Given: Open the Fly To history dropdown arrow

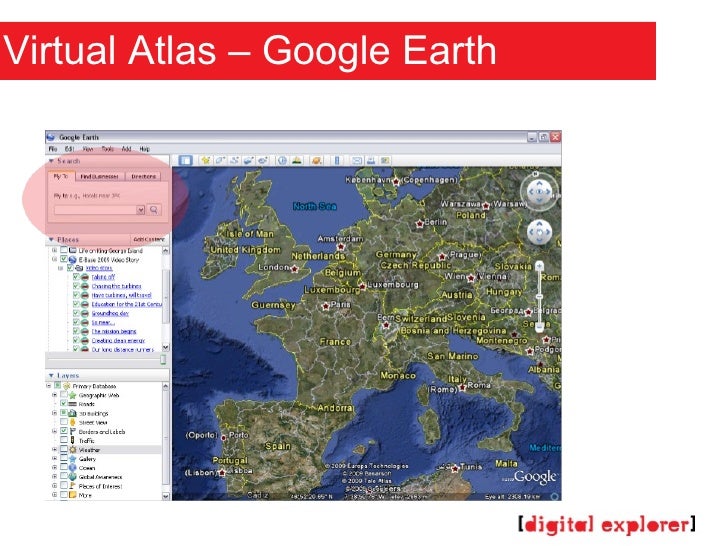Looking at the screenshot, I should point(141,210).
